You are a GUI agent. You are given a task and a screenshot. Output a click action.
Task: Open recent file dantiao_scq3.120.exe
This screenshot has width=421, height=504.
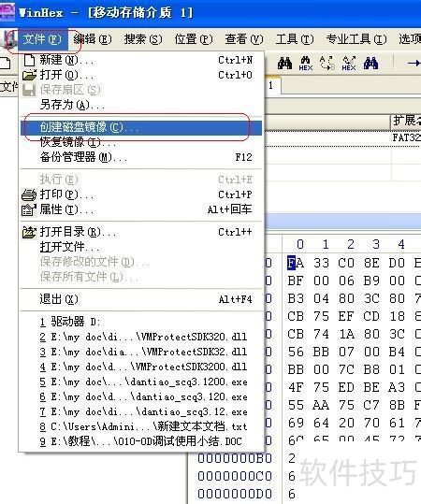pyautogui.click(x=141, y=397)
